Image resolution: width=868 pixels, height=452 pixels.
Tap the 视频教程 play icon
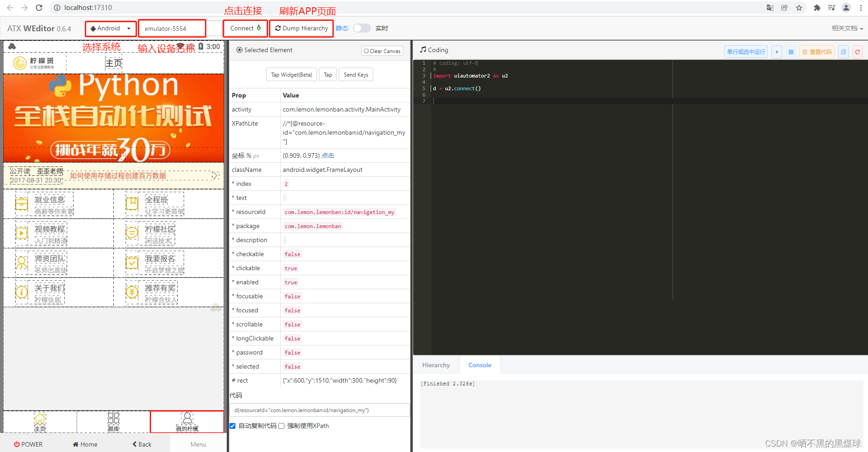(x=21, y=233)
